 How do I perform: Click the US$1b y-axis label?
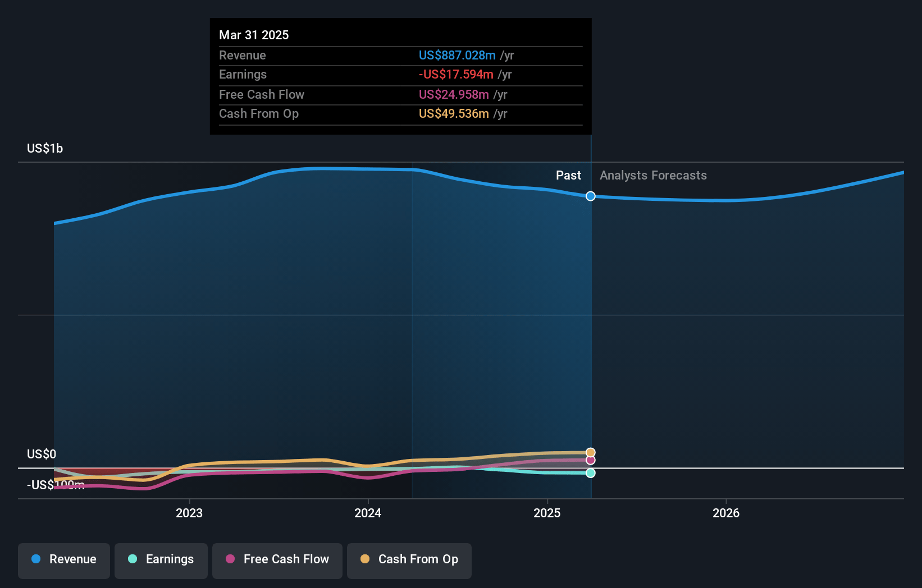tap(45, 148)
